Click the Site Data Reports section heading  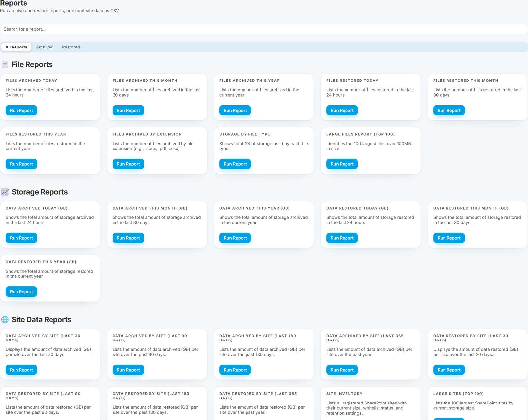click(42, 320)
